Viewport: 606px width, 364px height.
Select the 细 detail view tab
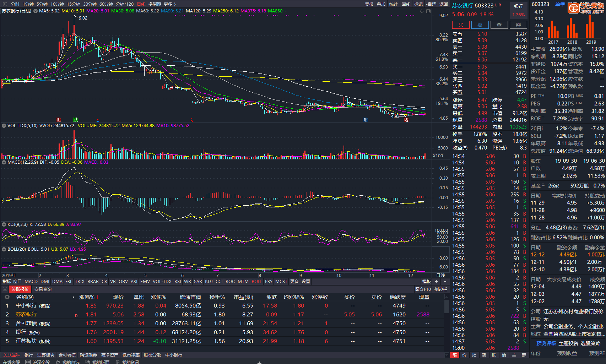pos(474,355)
